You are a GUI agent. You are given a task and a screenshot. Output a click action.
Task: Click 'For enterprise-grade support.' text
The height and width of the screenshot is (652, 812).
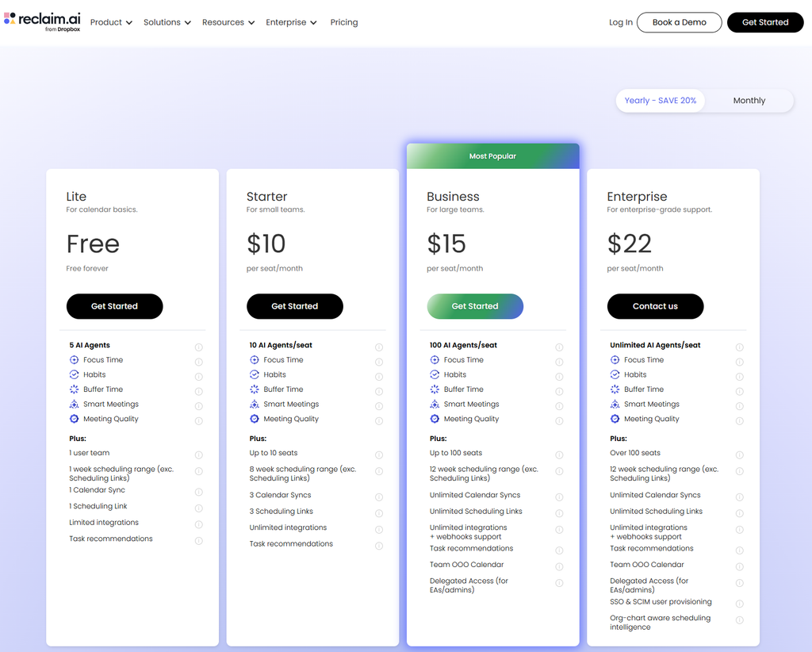[x=659, y=209]
